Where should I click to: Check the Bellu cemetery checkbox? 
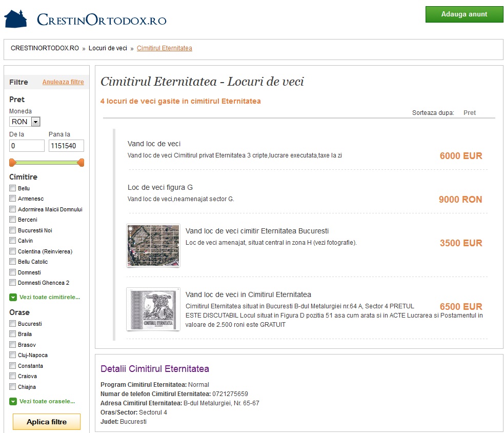pyautogui.click(x=13, y=188)
